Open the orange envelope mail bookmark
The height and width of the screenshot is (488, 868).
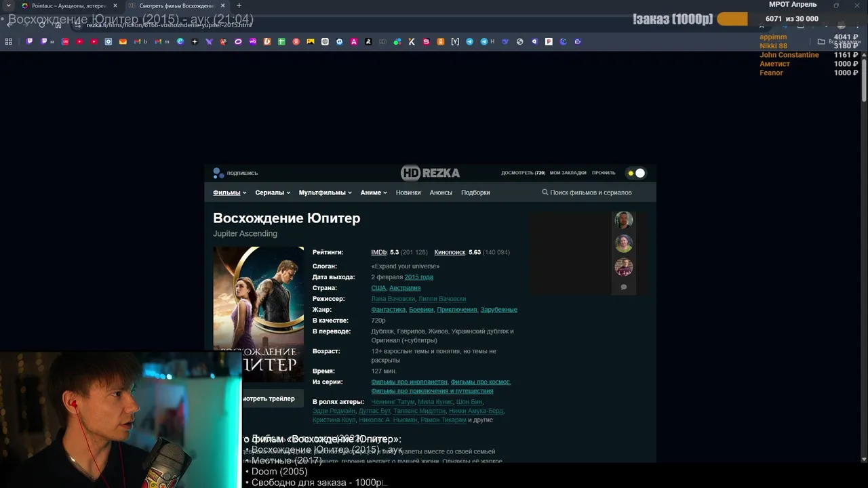tap(123, 41)
